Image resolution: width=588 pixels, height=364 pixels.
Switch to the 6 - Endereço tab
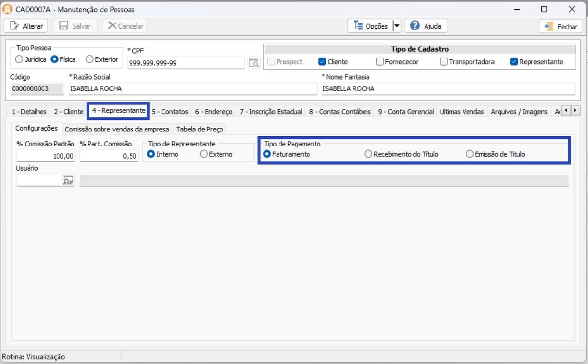213,112
